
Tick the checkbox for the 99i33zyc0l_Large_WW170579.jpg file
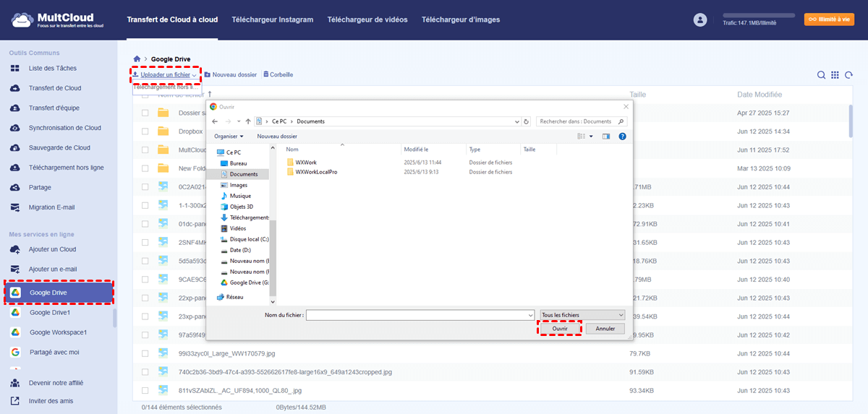(x=145, y=353)
